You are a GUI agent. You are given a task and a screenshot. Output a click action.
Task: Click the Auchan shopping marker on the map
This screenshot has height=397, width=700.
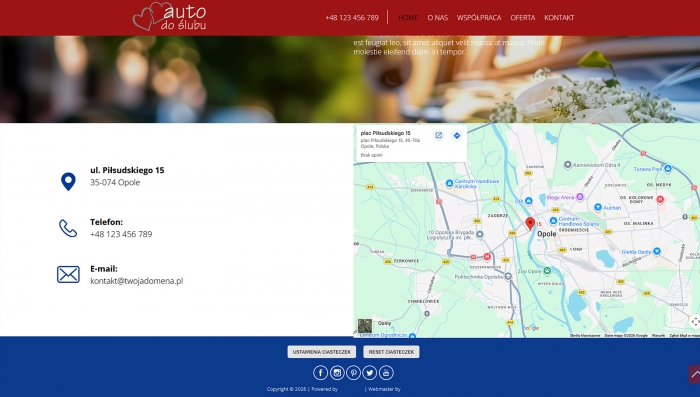(x=598, y=207)
